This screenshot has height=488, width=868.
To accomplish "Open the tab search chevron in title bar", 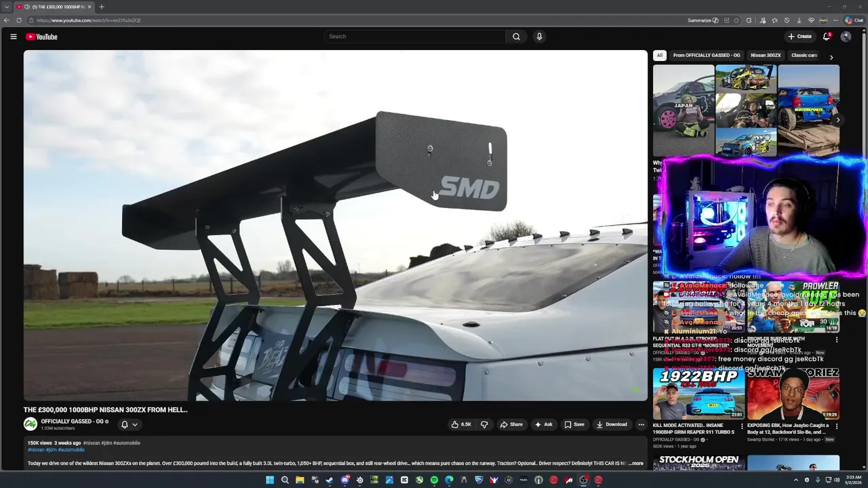I will [6, 7].
